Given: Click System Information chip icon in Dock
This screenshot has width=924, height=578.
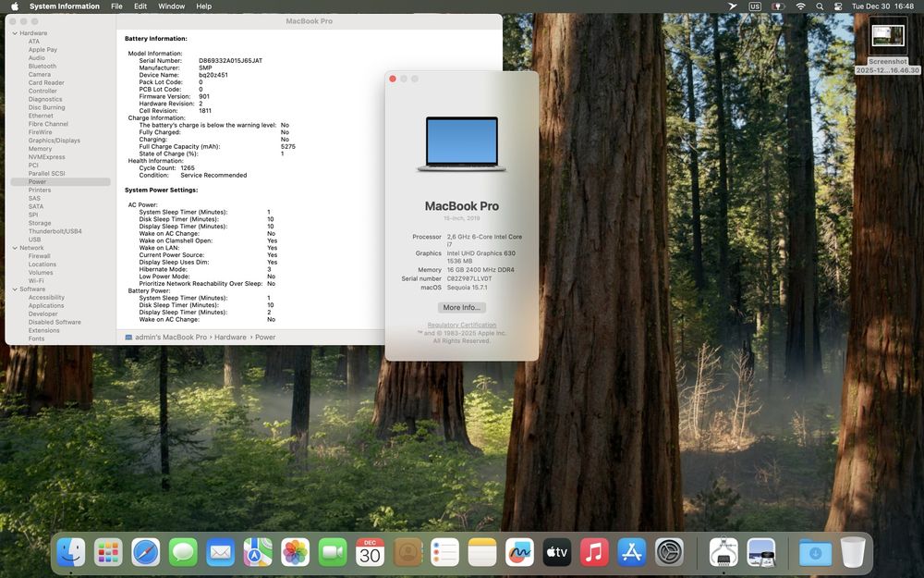Looking at the screenshot, I should pos(723,553).
